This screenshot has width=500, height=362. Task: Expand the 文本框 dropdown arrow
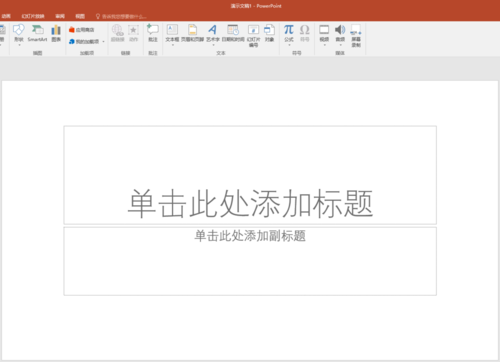click(172, 45)
